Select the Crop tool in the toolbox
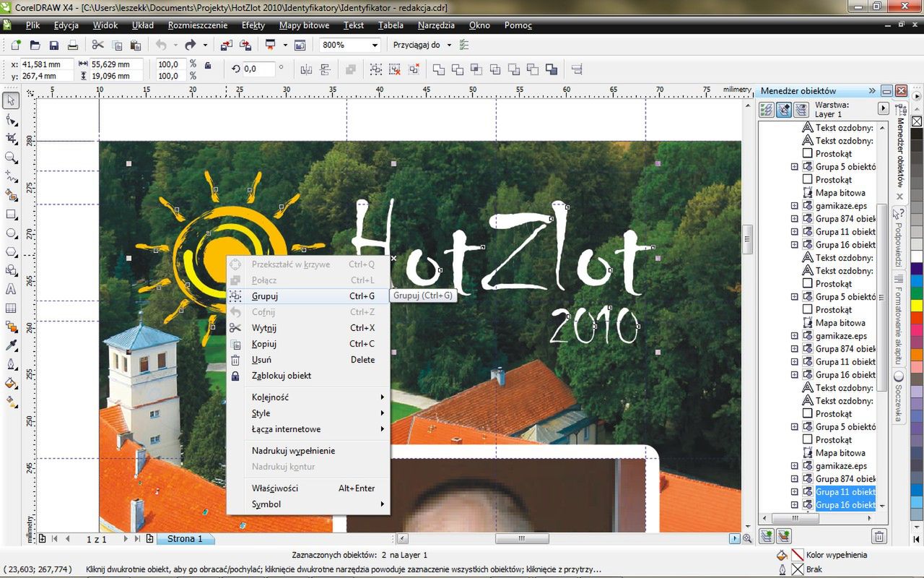924x578 pixels. click(x=11, y=139)
